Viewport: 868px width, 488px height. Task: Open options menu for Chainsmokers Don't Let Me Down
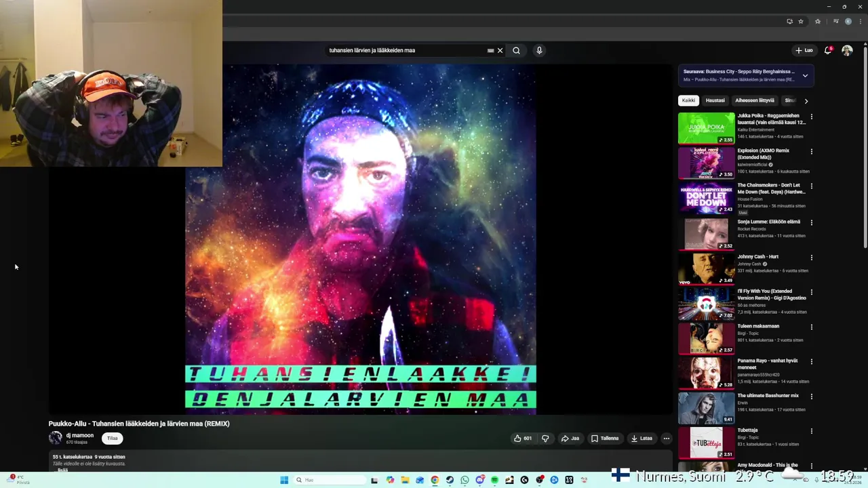coord(812,186)
